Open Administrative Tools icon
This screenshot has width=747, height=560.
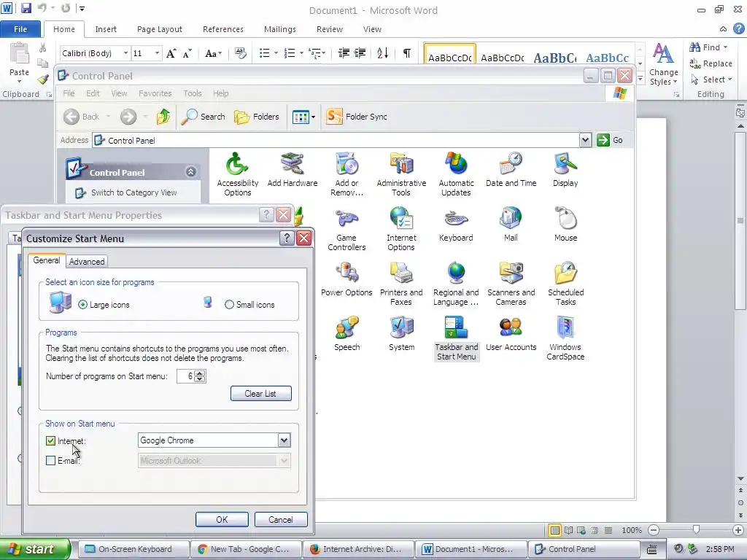pos(401,174)
